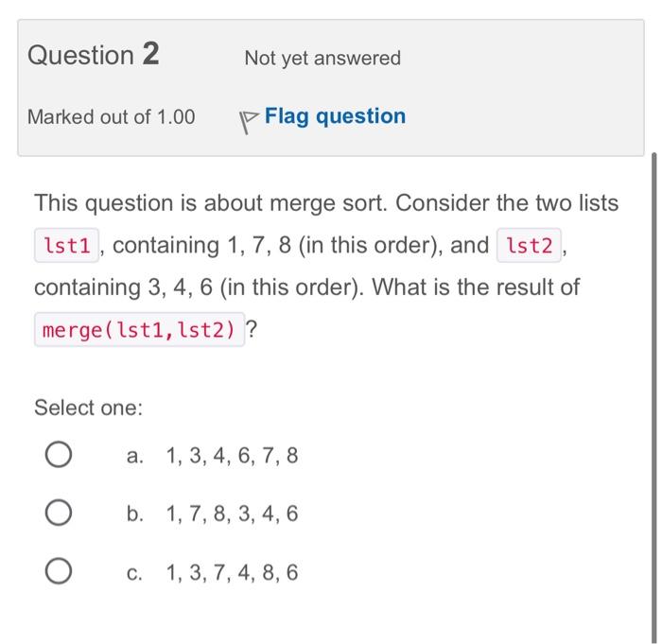Click answer text 1, 3, 7, 4, 8, 6
This screenshot has width=662, height=644.
click(233, 572)
